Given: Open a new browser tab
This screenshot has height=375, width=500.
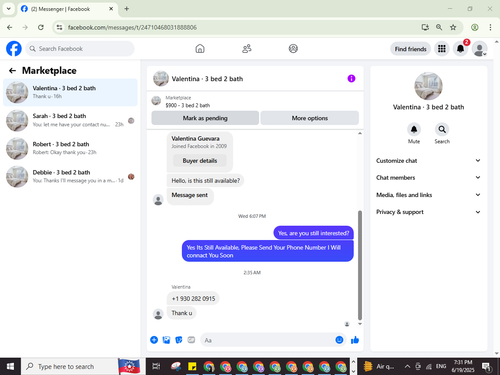Looking at the screenshot, I should [126, 9].
